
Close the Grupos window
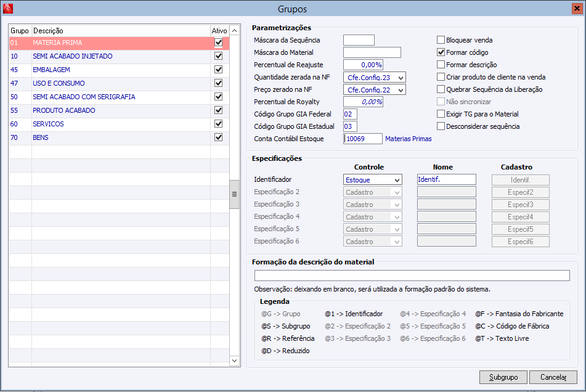(576, 9)
